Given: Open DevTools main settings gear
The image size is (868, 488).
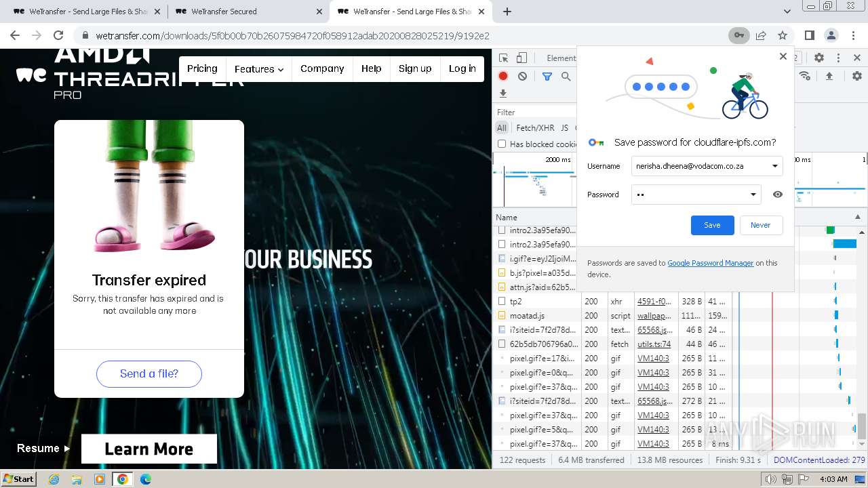Looking at the screenshot, I should point(819,58).
